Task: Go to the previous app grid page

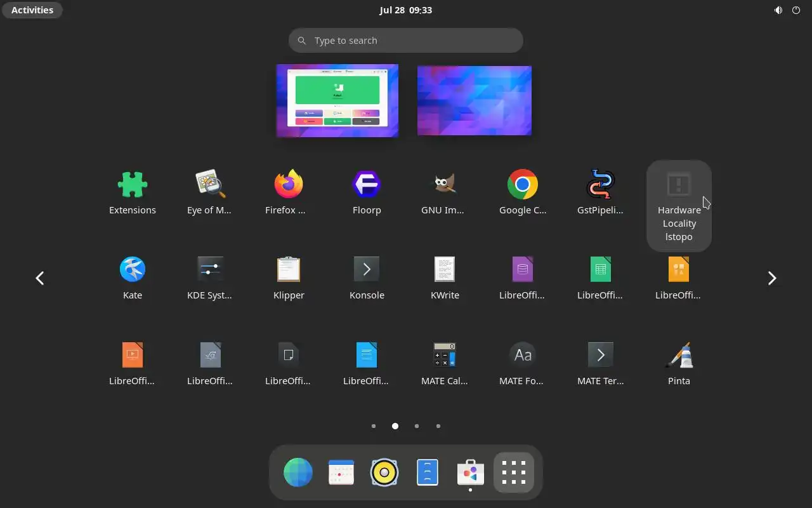Action: (40, 278)
